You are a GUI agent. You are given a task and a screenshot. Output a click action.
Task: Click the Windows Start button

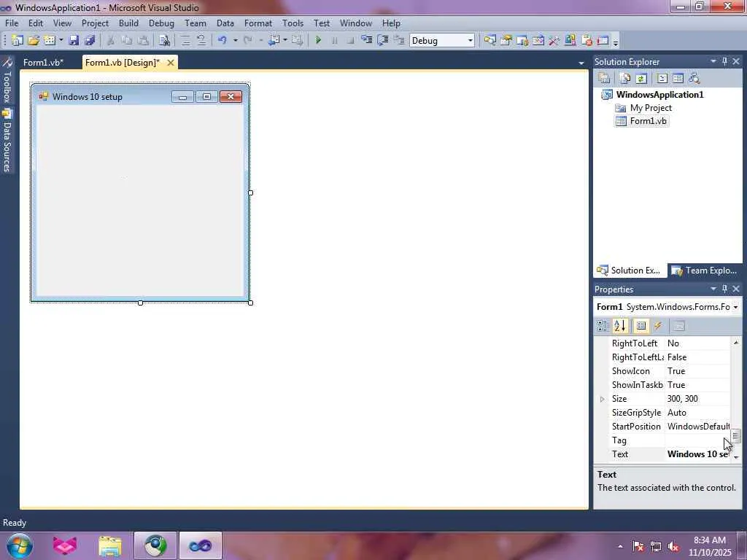20,545
